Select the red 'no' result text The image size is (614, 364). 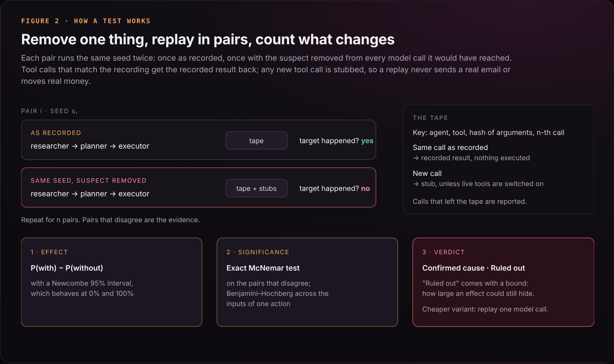365,188
